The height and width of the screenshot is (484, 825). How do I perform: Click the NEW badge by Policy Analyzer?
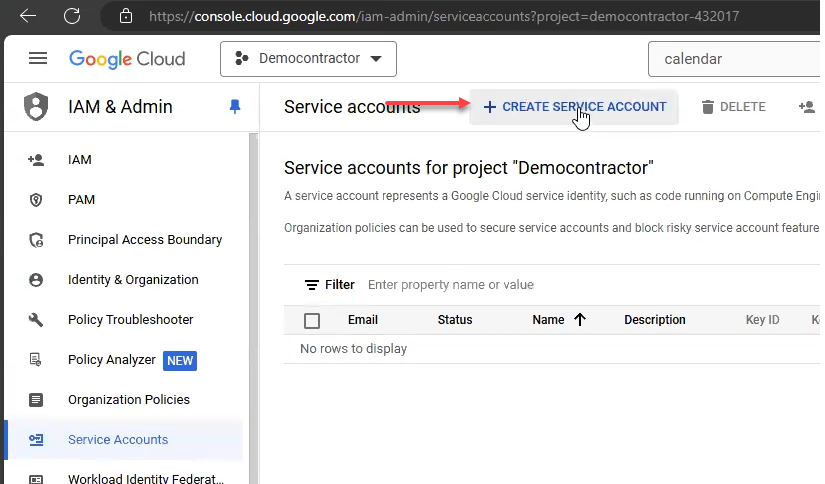180,360
